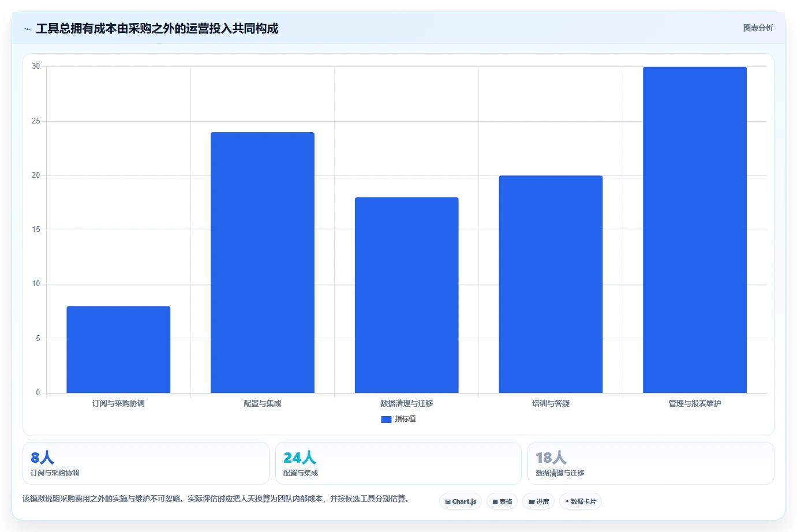This screenshot has width=797, height=532.
Task: Open the 24人 配置与集成 card
Action: point(398,463)
